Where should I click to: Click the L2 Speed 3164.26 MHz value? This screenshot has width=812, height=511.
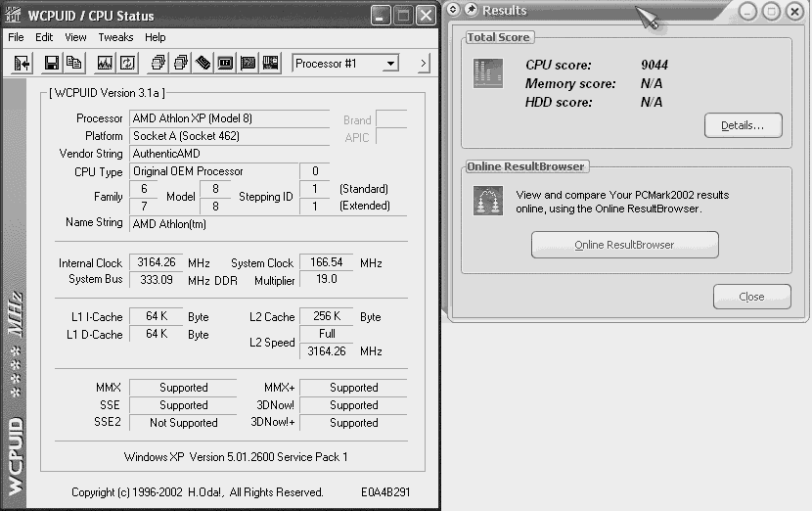point(327,351)
